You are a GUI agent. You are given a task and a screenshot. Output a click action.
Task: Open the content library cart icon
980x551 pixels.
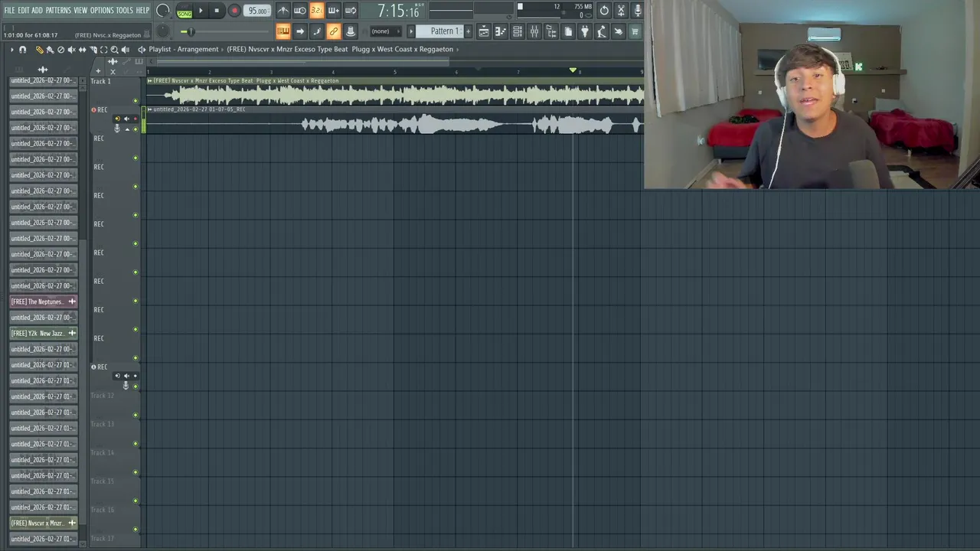(x=635, y=31)
